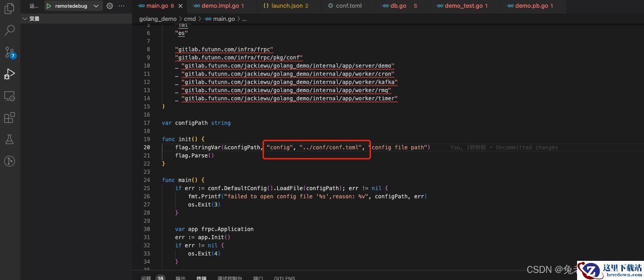644x280 pixels.
Task: Click the "gitlab.futunn.com/infra/frpc" import
Action: click(224, 49)
